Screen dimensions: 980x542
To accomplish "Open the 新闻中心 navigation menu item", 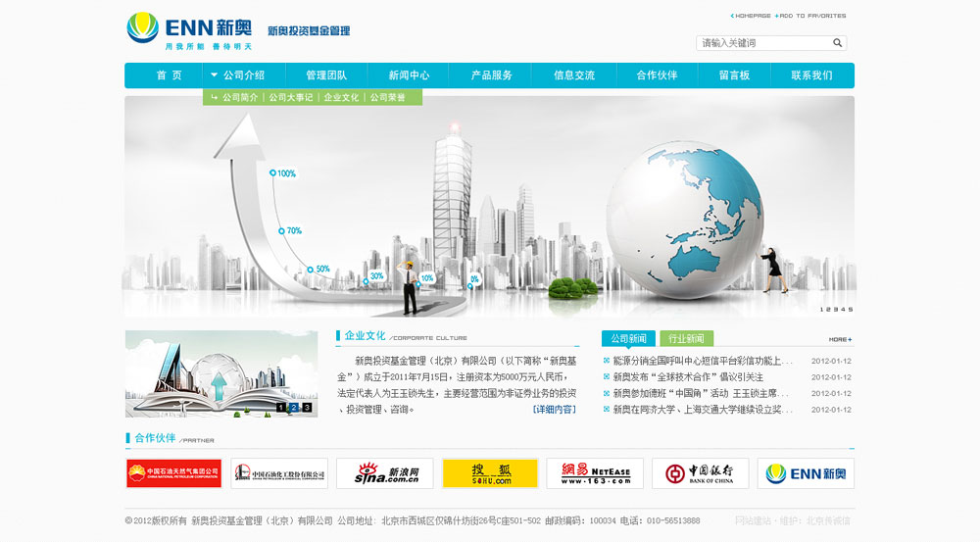I will pos(409,75).
